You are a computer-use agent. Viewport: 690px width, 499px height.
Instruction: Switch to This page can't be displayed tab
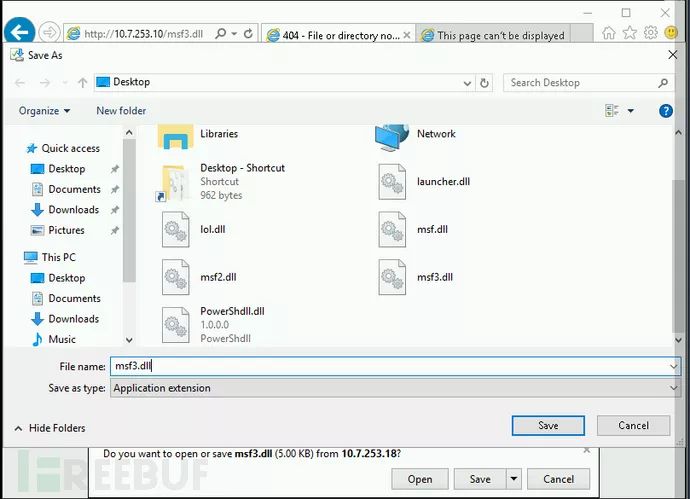click(492, 35)
